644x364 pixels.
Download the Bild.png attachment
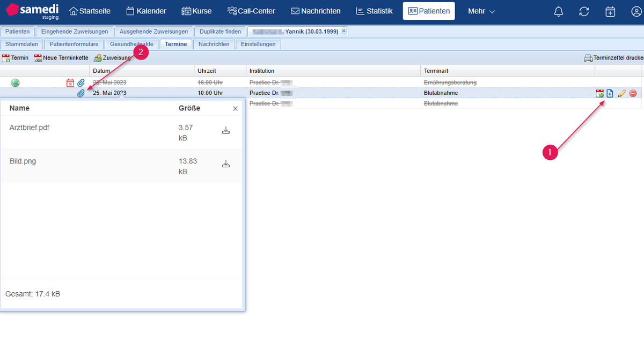coord(226,164)
